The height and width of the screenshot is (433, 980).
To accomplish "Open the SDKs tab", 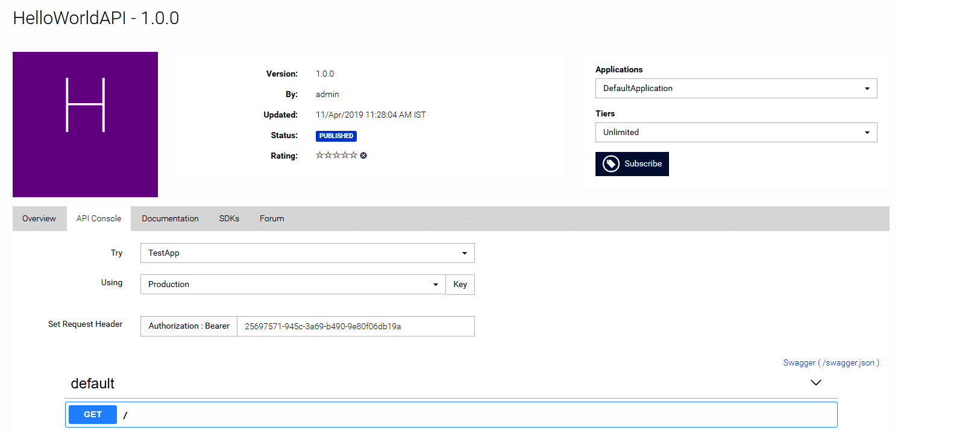I will tap(229, 219).
